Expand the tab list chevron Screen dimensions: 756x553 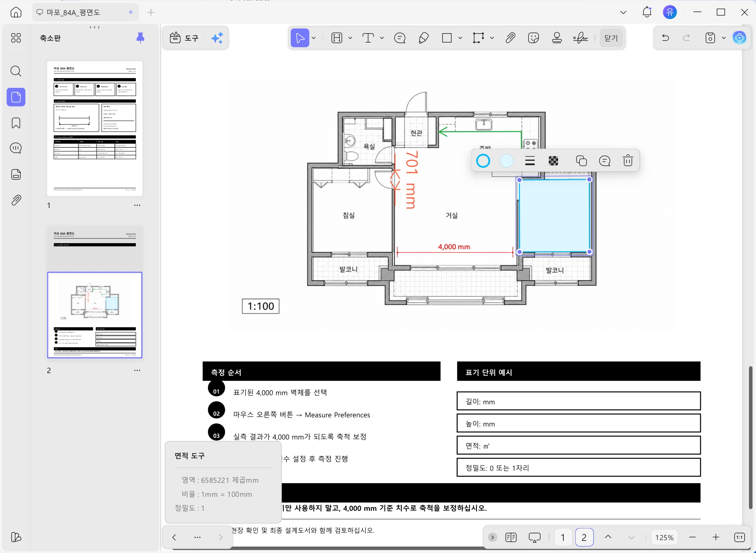click(623, 12)
